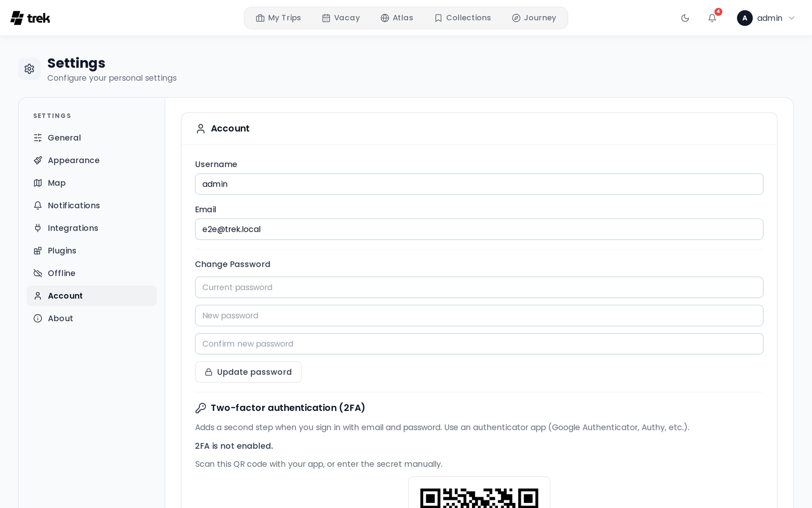Open notifications bell icon
This screenshot has width=812, height=508.
(712, 18)
